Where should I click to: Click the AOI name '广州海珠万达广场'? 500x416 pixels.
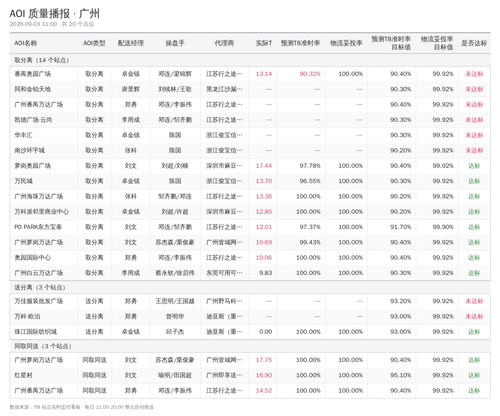(38, 197)
